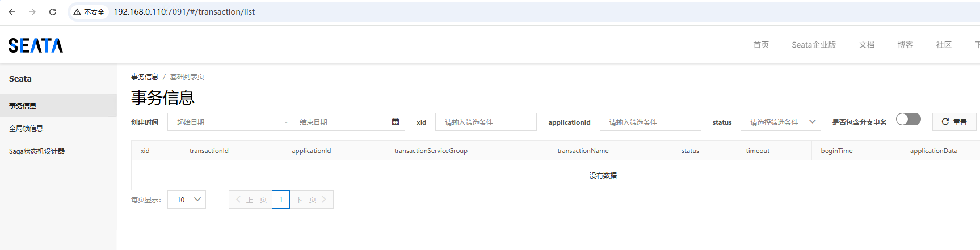The width and height of the screenshot is (980, 250).
Task: Click the browser back arrow
Action: pyautogui.click(x=12, y=12)
